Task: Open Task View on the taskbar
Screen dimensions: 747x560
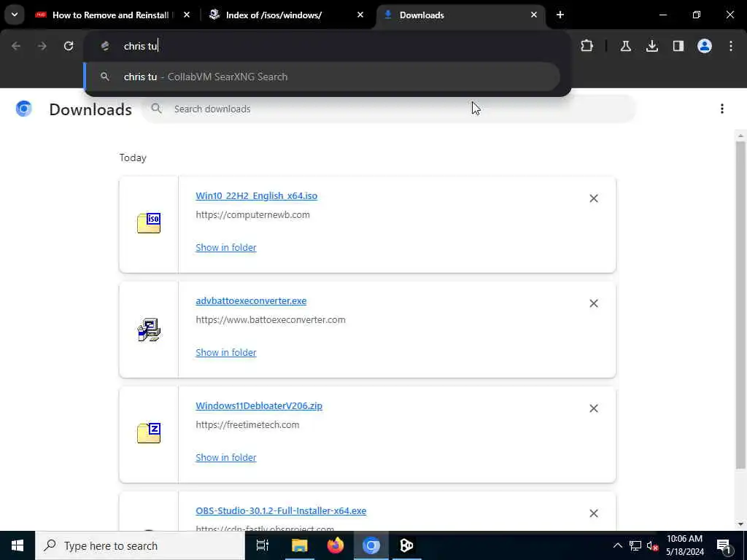Action: click(263, 545)
